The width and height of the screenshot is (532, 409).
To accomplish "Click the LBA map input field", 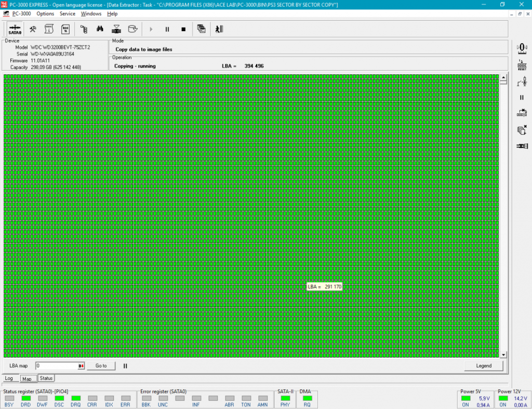I will (56, 366).
